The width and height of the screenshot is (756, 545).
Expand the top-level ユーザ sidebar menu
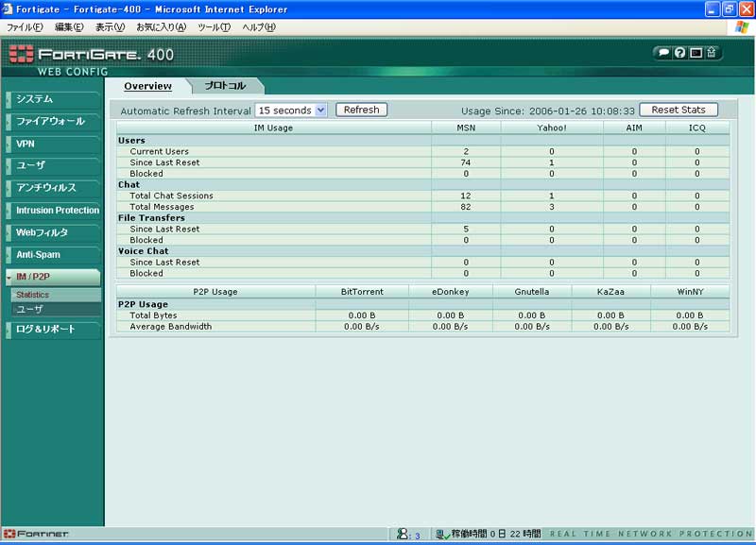(53, 165)
